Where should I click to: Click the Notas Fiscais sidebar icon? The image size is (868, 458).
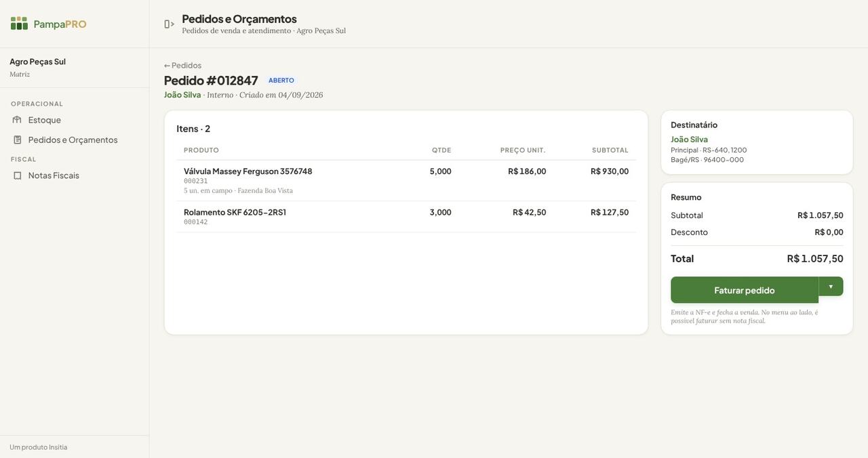point(17,175)
